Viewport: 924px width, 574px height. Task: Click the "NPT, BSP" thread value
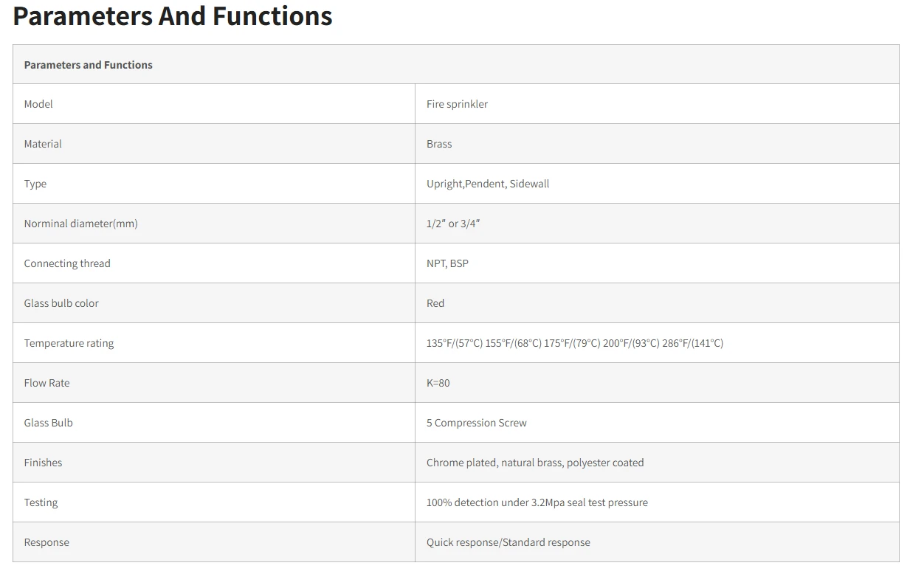click(x=447, y=263)
